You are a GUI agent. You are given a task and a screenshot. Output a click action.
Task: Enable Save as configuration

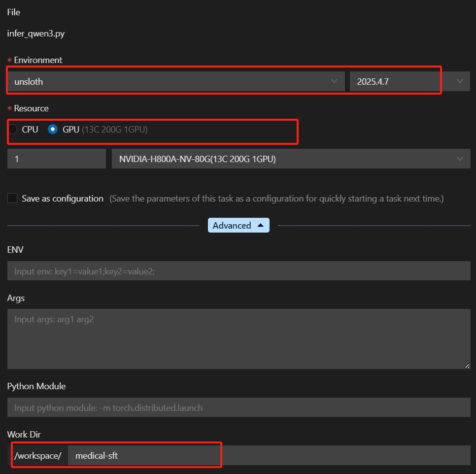point(12,198)
